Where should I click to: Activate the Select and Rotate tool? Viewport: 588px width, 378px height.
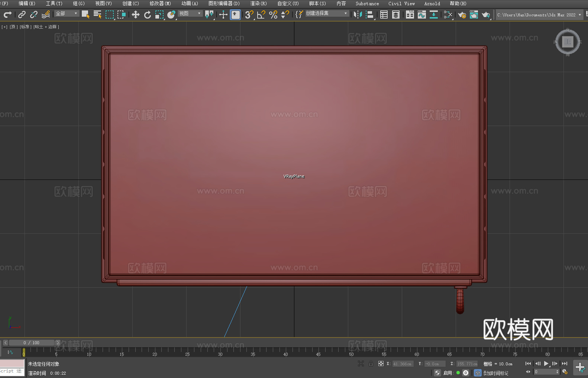coord(148,14)
